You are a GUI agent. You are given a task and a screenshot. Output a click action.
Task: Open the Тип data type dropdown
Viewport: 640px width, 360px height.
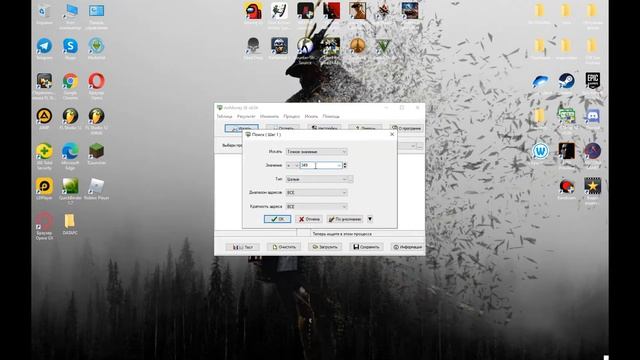click(317, 179)
